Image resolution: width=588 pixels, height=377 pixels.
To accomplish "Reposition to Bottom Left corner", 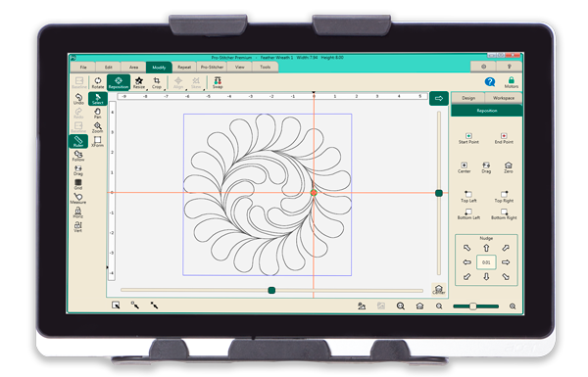I will tap(468, 214).
